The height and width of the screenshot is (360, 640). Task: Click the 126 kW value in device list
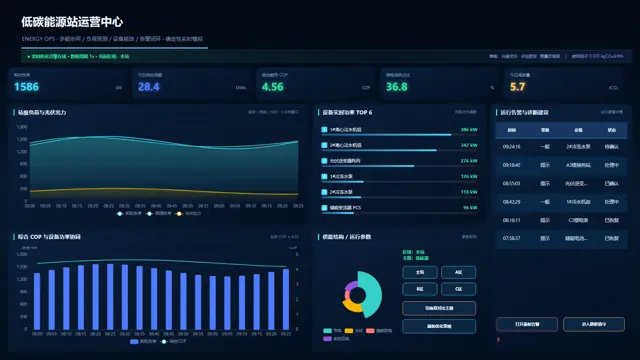(x=469, y=176)
